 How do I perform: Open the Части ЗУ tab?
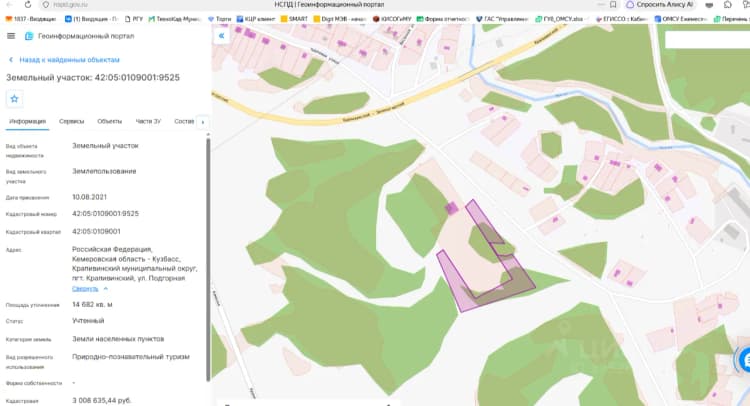(148, 121)
